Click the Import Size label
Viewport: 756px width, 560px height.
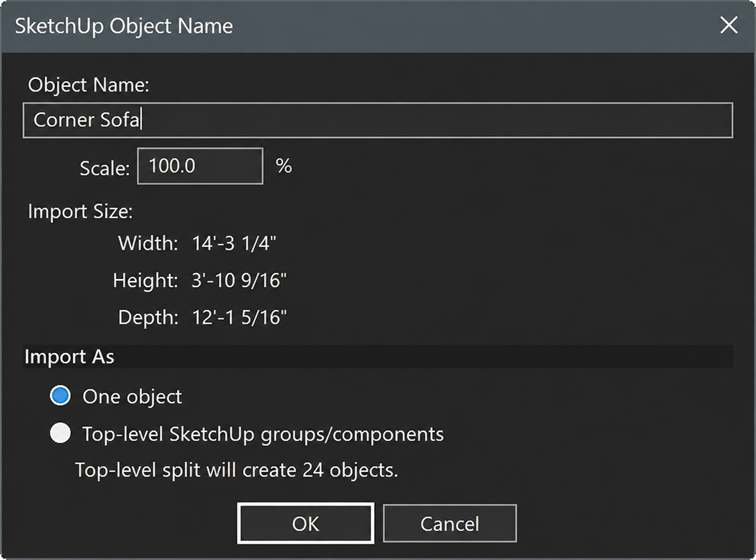coord(80,212)
